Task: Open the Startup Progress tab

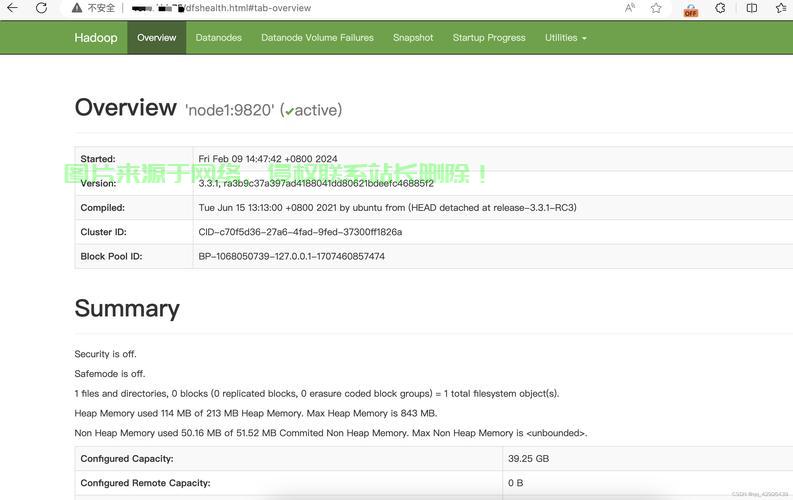Action: point(489,37)
